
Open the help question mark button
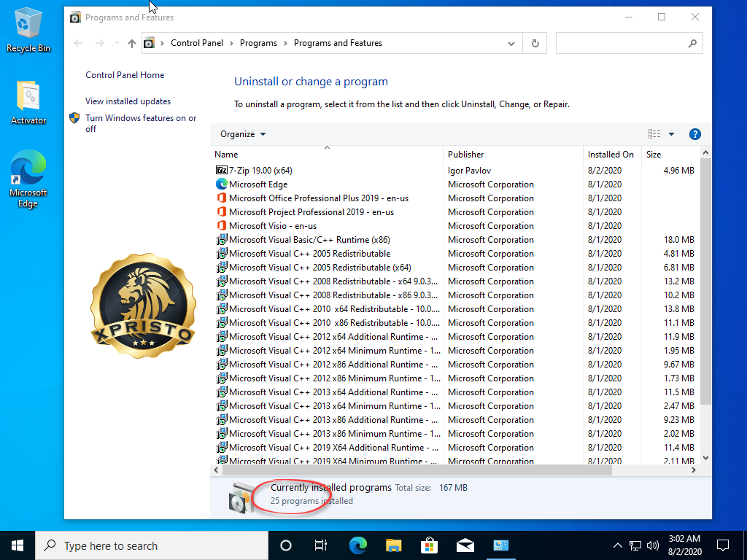(x=694, y=134)
